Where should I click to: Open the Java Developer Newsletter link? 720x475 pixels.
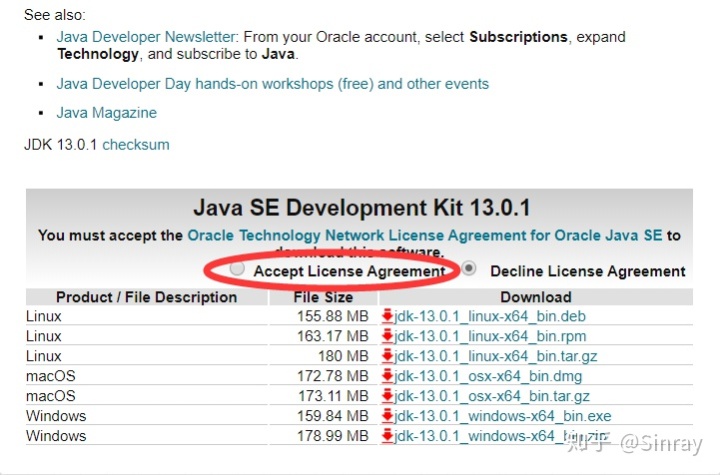(x=146, y=37)
